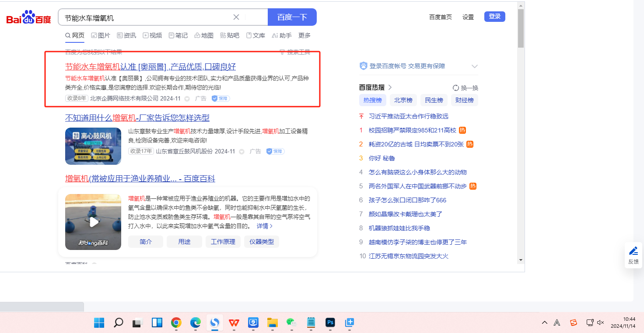Open Photoshop from the taskbar
Image resolution: width=644 pixels, height=333 pixels.
point(330,323)
